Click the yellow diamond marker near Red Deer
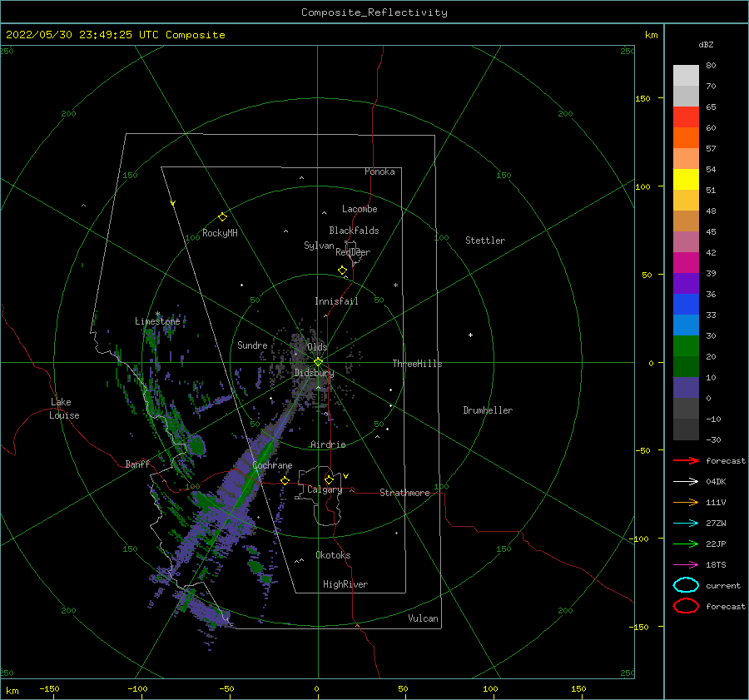 tap(342, 270)
